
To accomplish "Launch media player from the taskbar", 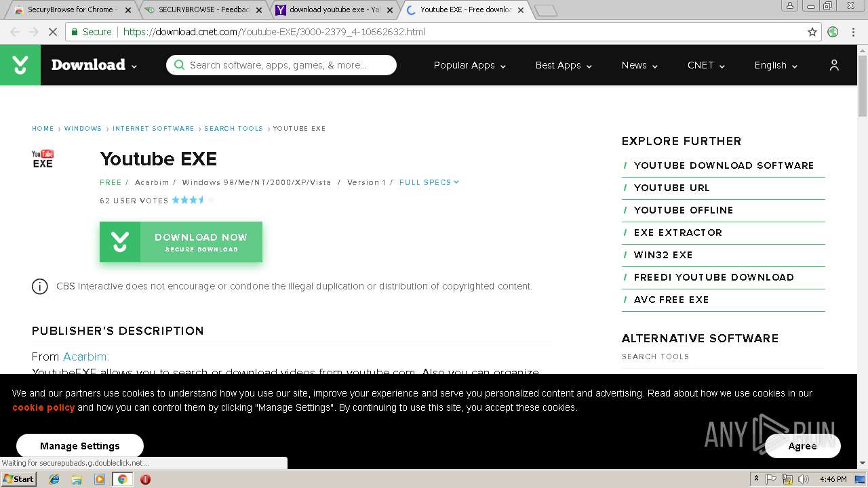I will click(100, 479).
